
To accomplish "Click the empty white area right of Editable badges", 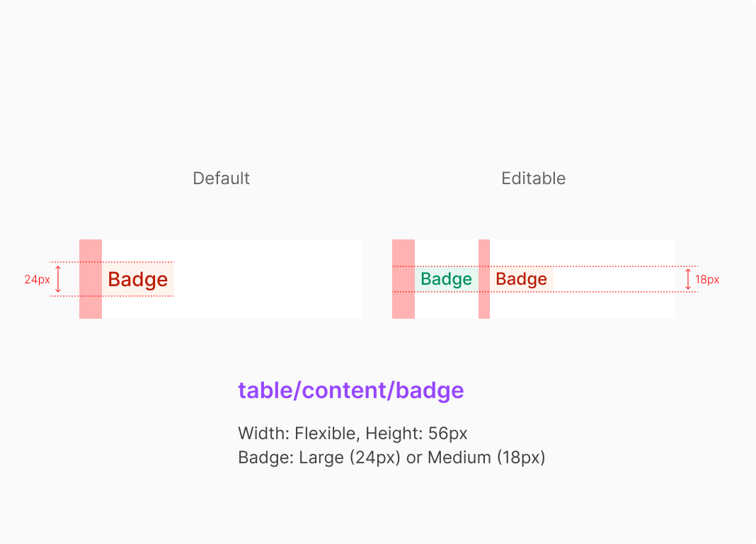I will pyautogui.click(x=614, y=279).
